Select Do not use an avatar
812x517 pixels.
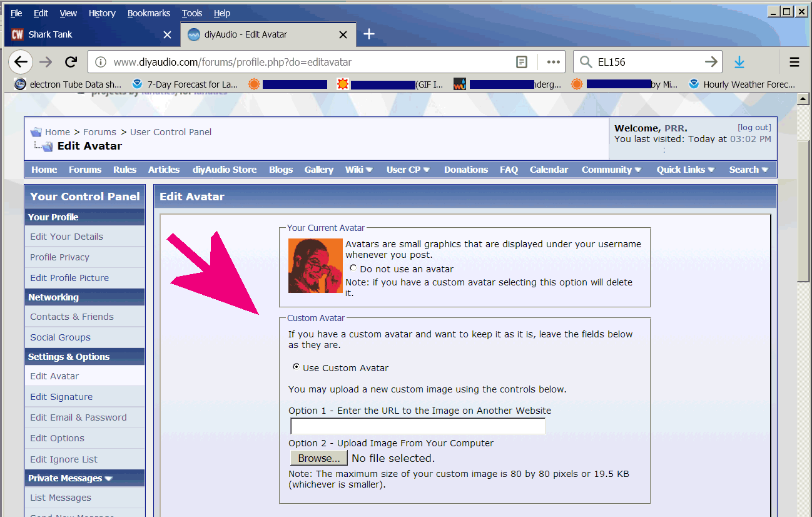[353, 268]
